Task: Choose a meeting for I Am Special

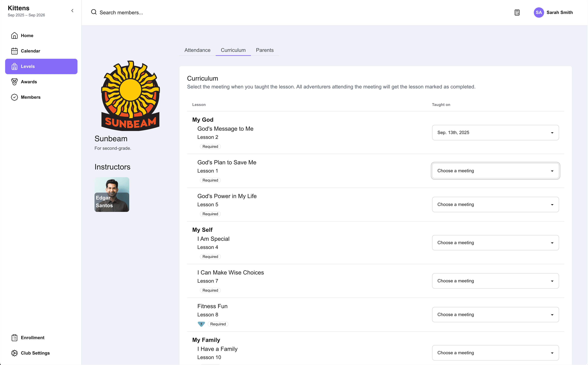Action: [x=495, y=243]
